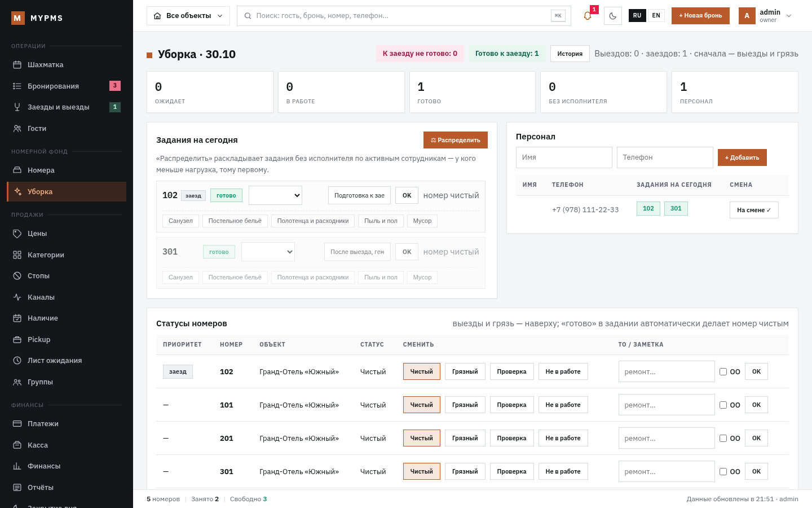The width and height of the screenshot is (812, 508).
Task: Click the Номера bed icon
Action: click(x=17, y=170)
